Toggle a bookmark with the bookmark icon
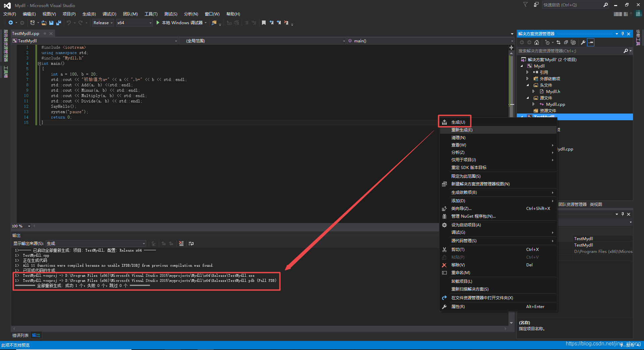Image resolution: width=644 pixels, height=350 pixels. [x=264, y=23]
